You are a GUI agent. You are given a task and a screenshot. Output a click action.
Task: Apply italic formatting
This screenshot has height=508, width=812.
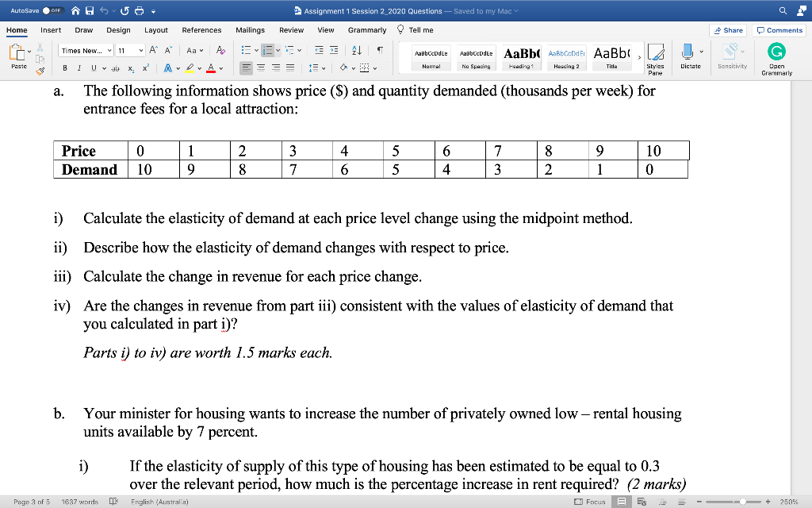78,68
